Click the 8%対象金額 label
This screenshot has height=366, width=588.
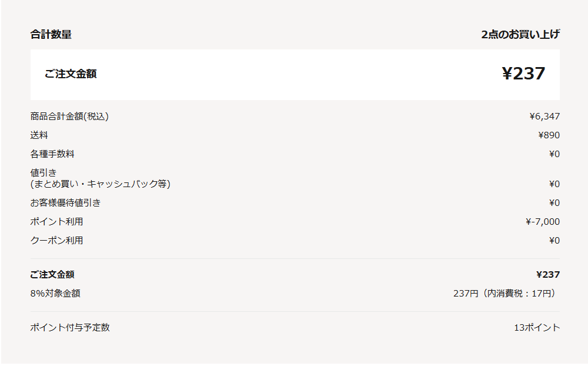pos(55,294)
